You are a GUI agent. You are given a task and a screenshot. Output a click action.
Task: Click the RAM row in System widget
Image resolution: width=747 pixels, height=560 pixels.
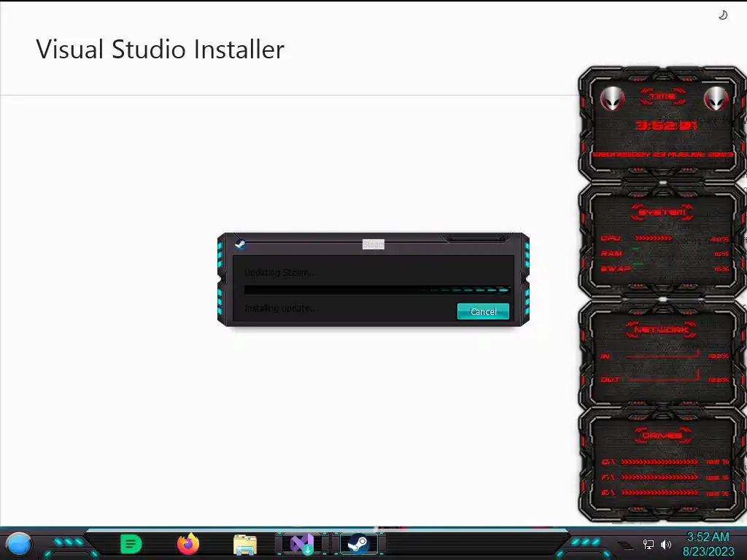(665, 253)
